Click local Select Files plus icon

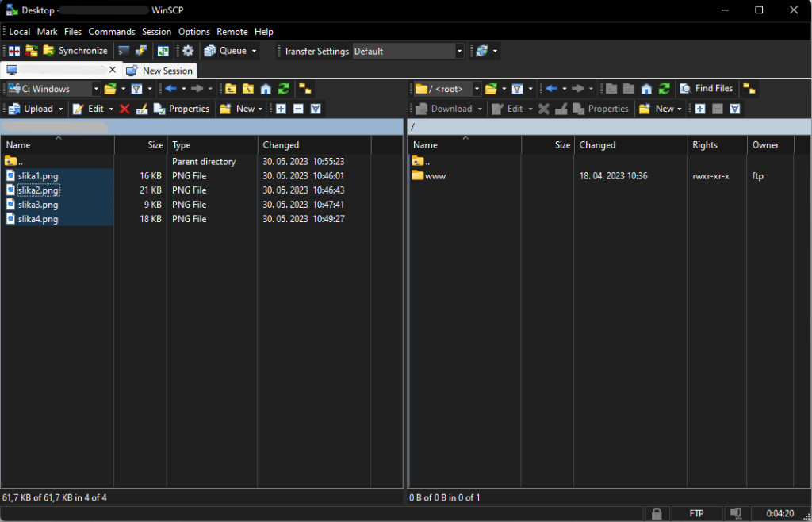tap(281, 109)
